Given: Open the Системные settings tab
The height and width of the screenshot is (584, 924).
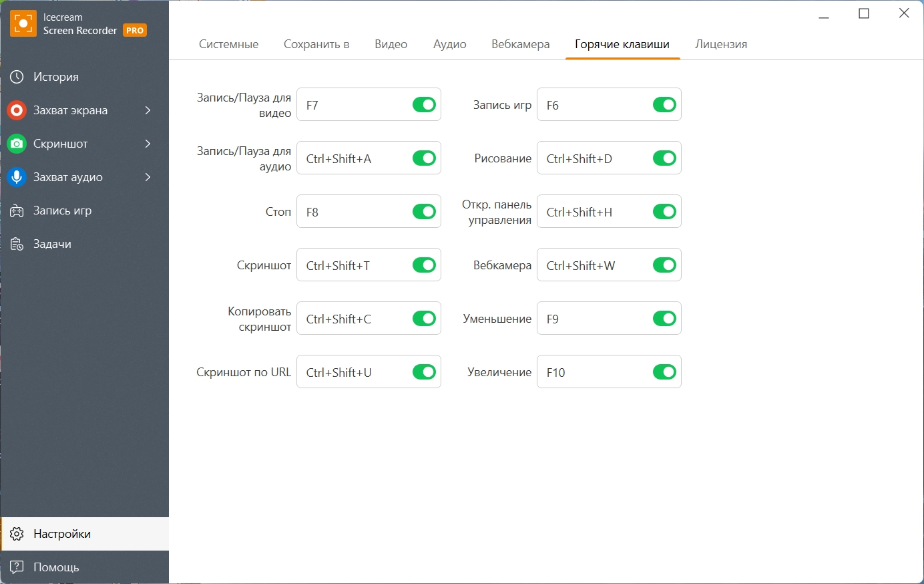Looking at the screenshot, I should coord(228,44).
